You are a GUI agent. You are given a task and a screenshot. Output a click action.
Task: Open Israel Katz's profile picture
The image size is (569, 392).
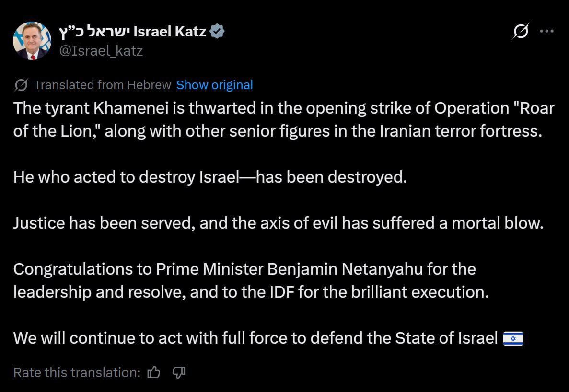click(x=32, y=41)
